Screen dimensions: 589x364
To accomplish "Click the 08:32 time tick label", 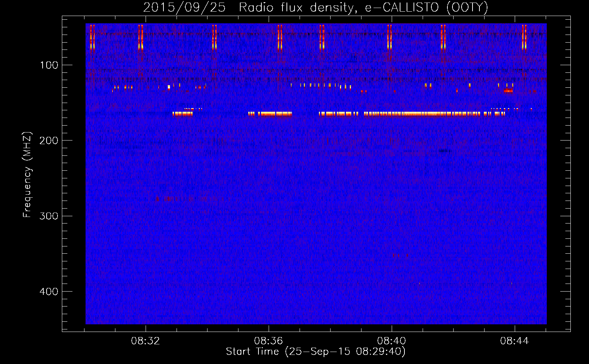I will pos(146,341).
